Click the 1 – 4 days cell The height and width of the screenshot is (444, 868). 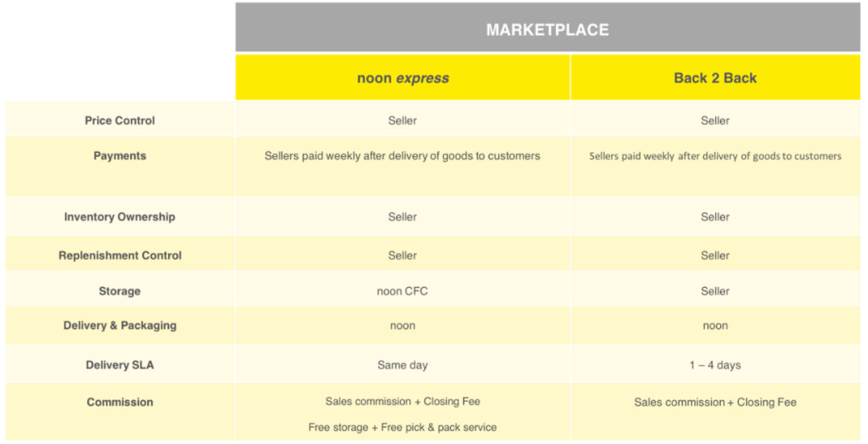tap(714, 365)
